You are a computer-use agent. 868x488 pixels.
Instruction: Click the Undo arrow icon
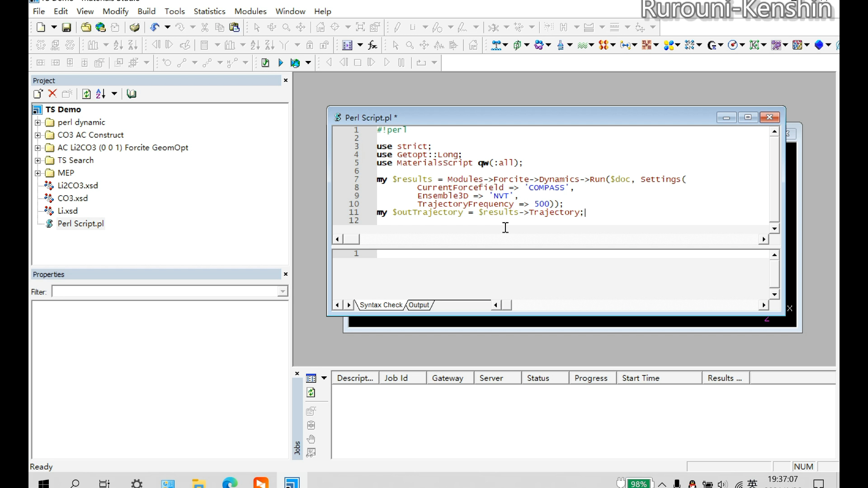pos(155,28)
